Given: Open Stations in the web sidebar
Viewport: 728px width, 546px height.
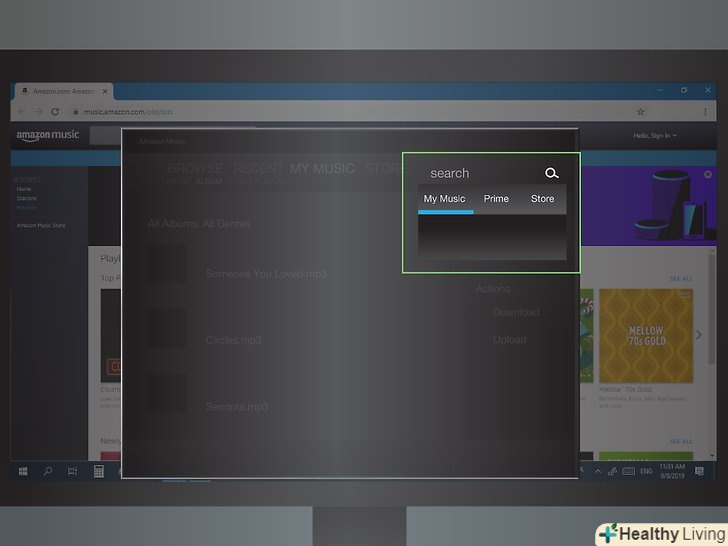Looking at the screenshot, I should click(x=26, y=198).
